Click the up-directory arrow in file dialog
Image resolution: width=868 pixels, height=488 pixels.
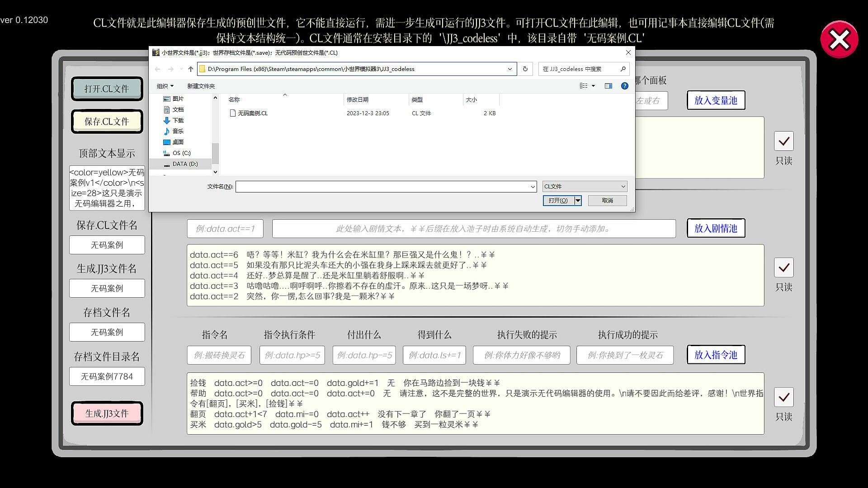[x=191, y=69]
